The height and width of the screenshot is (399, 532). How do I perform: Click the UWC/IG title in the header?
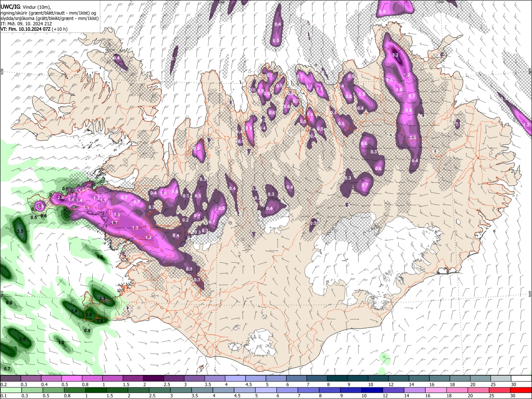coord(10,7)
